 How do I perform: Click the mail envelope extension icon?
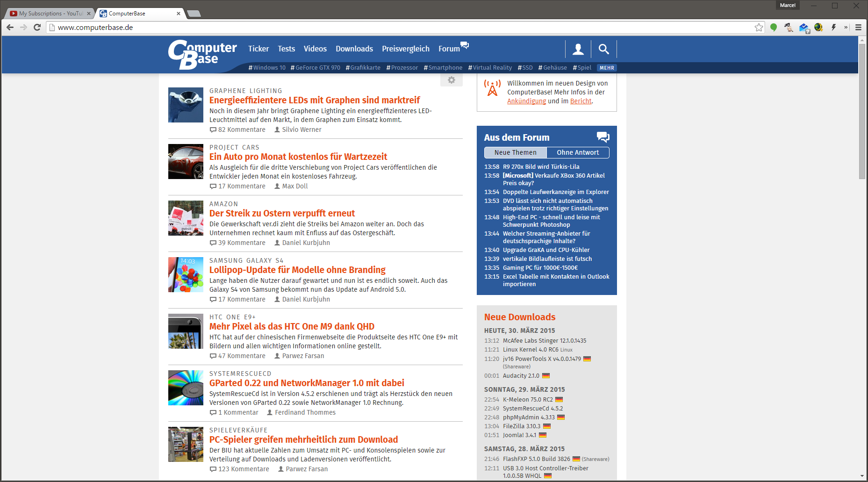tap(804, 28)
